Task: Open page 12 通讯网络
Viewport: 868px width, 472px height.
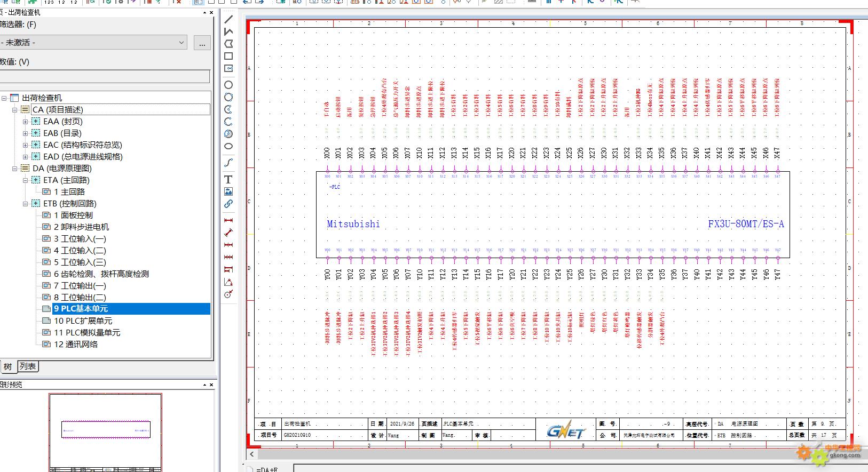Action: pos(76,345)
